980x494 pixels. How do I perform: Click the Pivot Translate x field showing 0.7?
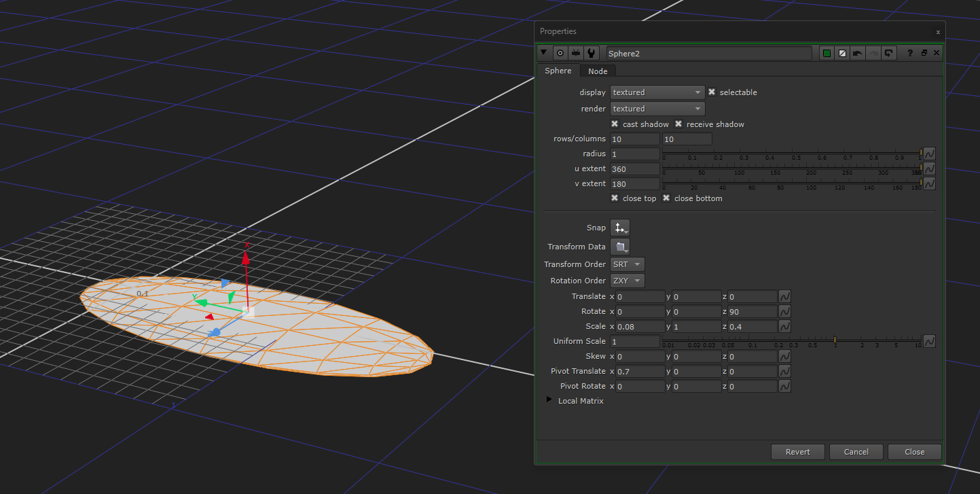[x=640, y=371]
